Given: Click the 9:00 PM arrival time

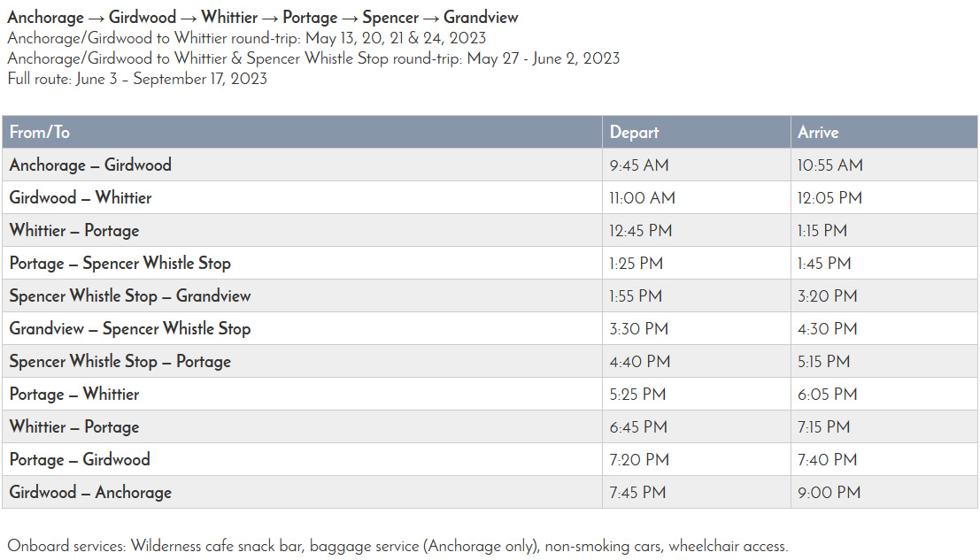Looking at the screenshot, I should (x=829, y=493).
